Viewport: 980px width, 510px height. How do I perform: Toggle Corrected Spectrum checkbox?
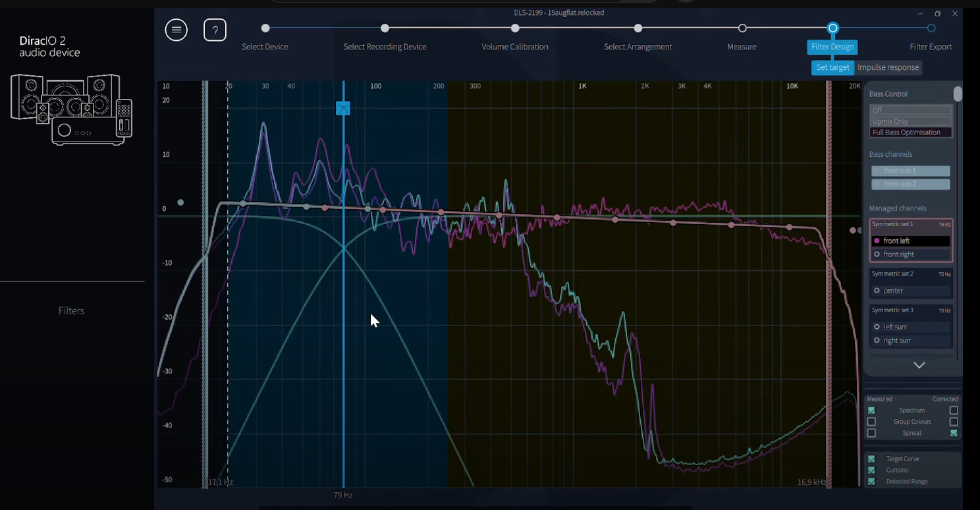[954, 411]
